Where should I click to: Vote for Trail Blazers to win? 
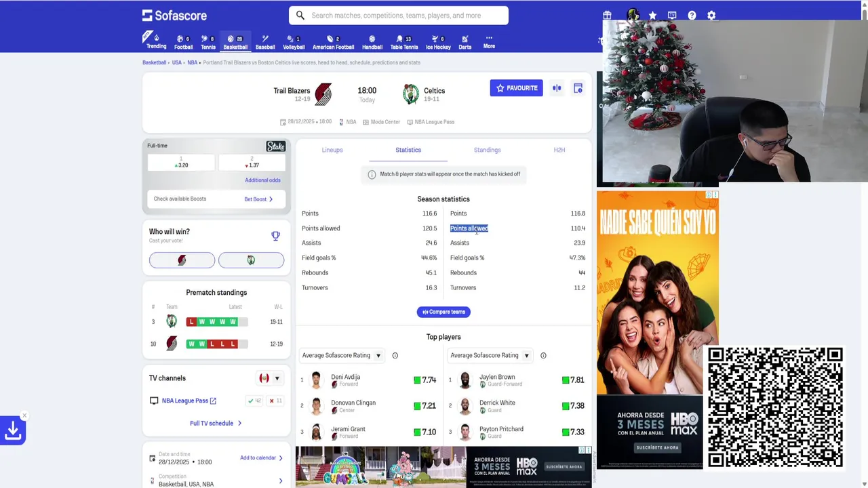tap(182, 260)
